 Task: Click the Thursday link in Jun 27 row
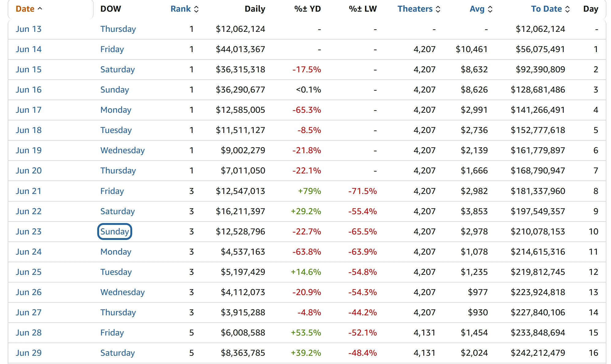pyautogui.click(x=118, y=313)
